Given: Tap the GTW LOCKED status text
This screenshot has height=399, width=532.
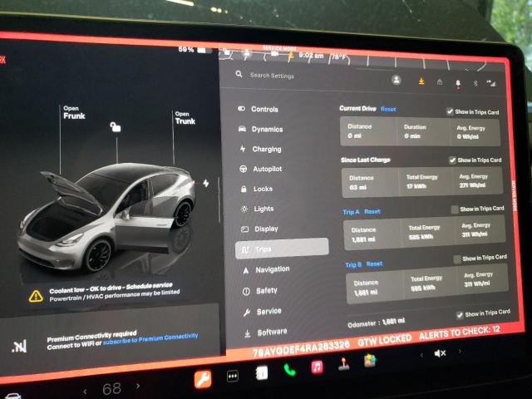Looking at the screenshot, I should (x=384, y=340).
